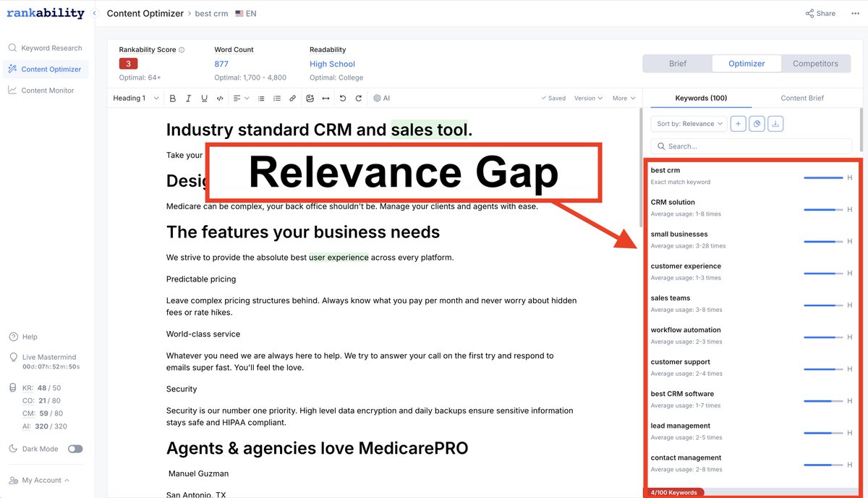Click the word count value 877
The height and width of the screenshot is (498, 868).
pos(221,64)
